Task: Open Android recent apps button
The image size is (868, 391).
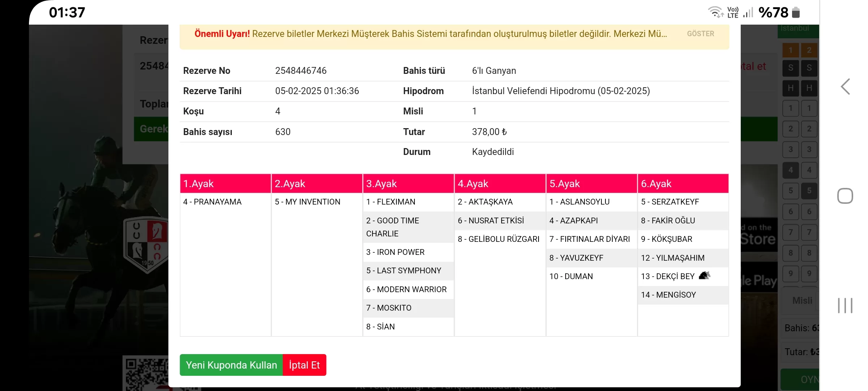Action: click(x=845, y=305)
